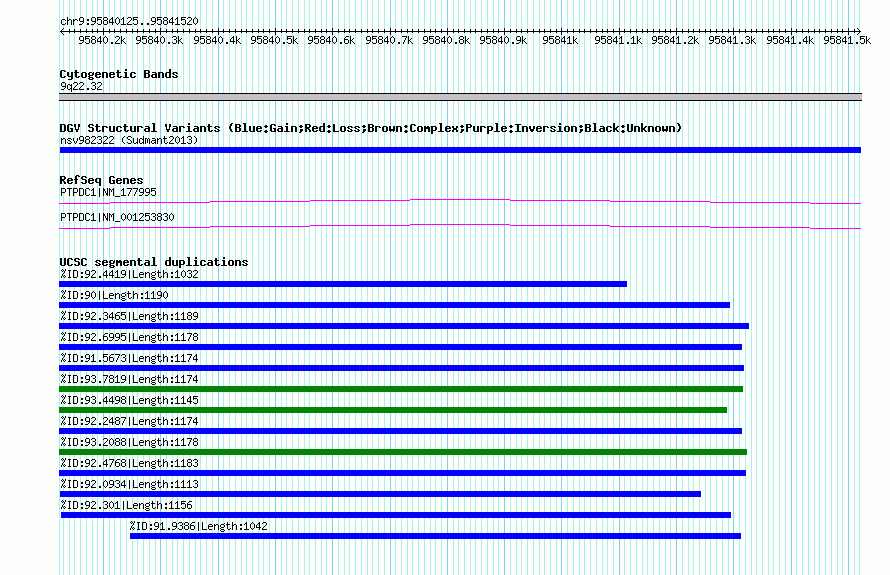Image resolution: width=890 pixels, height=575 pixels.
Task: Click the blue bar under %ID:92.0934|Length:1113
Action: (380, 494)
